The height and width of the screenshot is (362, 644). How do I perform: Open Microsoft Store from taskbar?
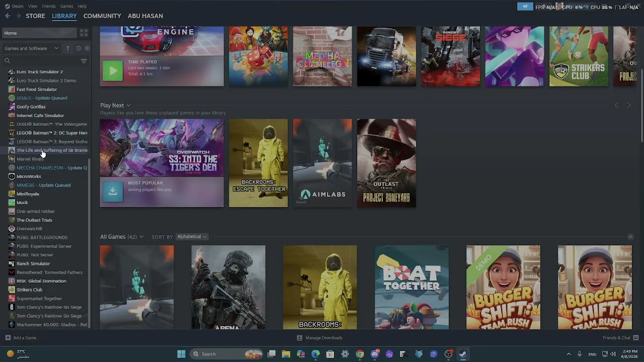[x=330, y=354]
